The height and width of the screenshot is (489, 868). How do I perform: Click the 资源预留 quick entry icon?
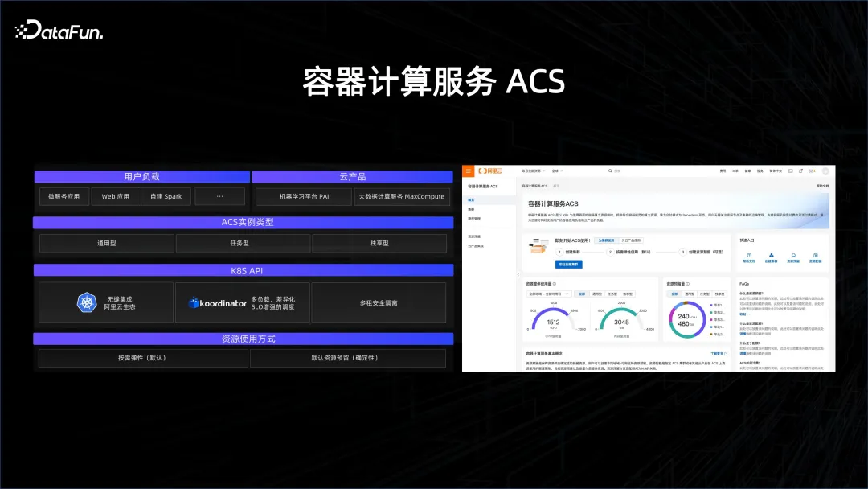pos(792,254)
